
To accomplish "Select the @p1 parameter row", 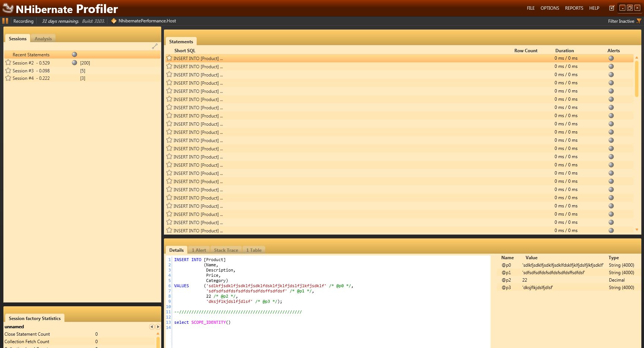I will (x=569, y=273).
